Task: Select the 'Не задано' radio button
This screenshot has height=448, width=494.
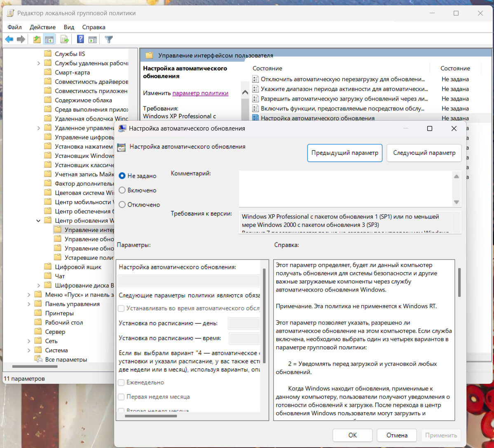Action: tap(122, 176)
